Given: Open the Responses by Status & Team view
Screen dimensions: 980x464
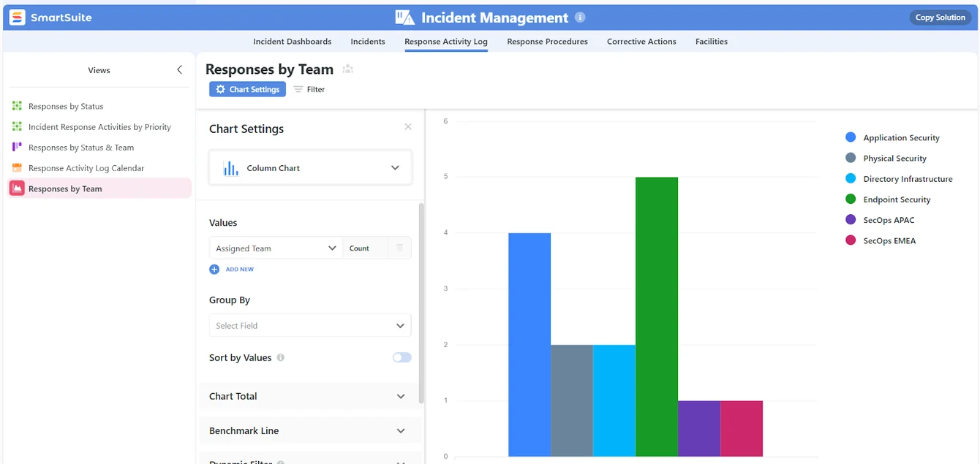Looking at the screenshot, I should pyautogui.click(x=99, y=147).
